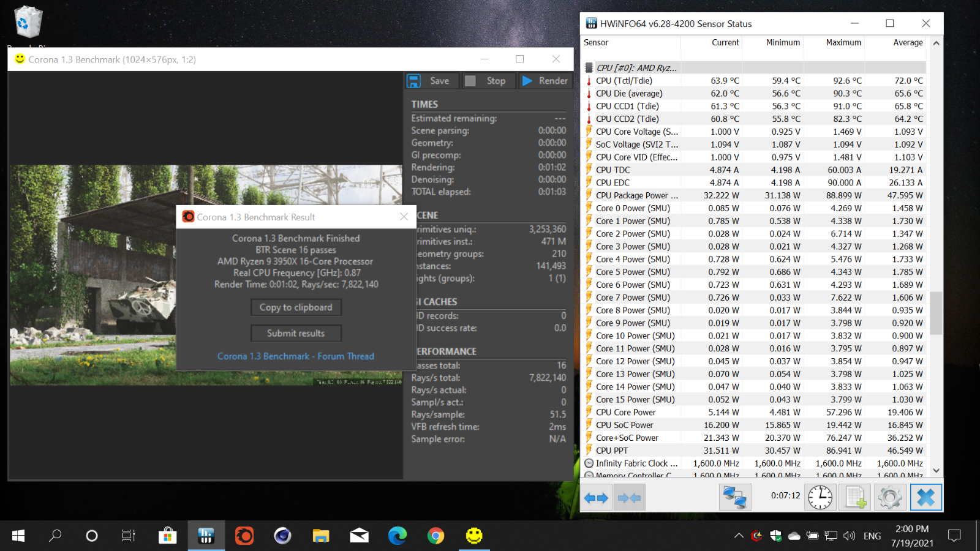Open the Corona 1.3 Benchmark Forum Thread link

(x=296, y=356)
